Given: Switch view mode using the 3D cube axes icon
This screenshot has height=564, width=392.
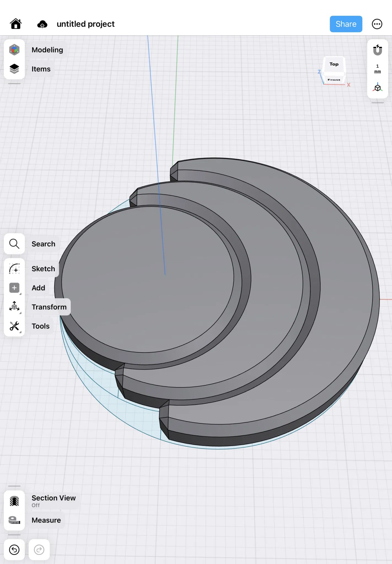Looking at the screenshot, I should 377,87.
